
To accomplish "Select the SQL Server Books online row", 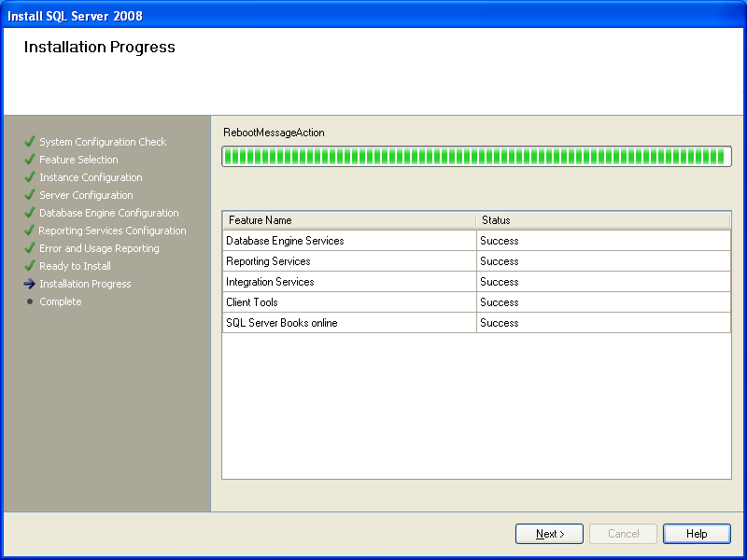I will pos(476,322).
